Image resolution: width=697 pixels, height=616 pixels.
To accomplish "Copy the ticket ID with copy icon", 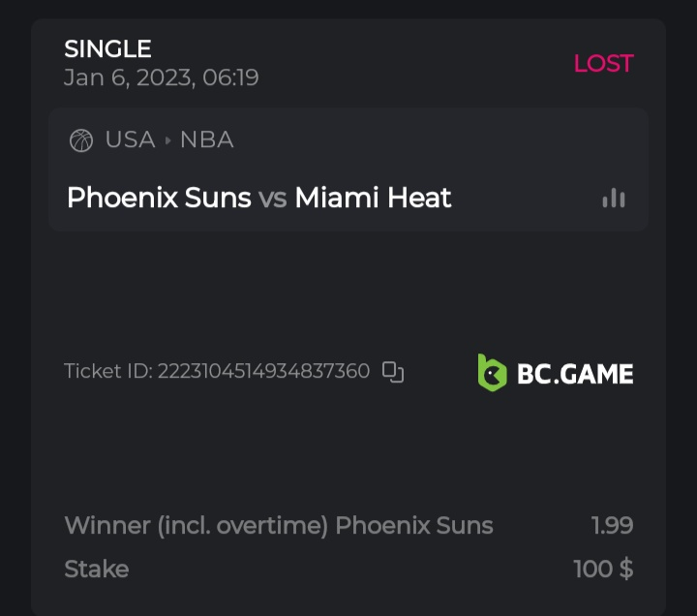I will (393, 371).
